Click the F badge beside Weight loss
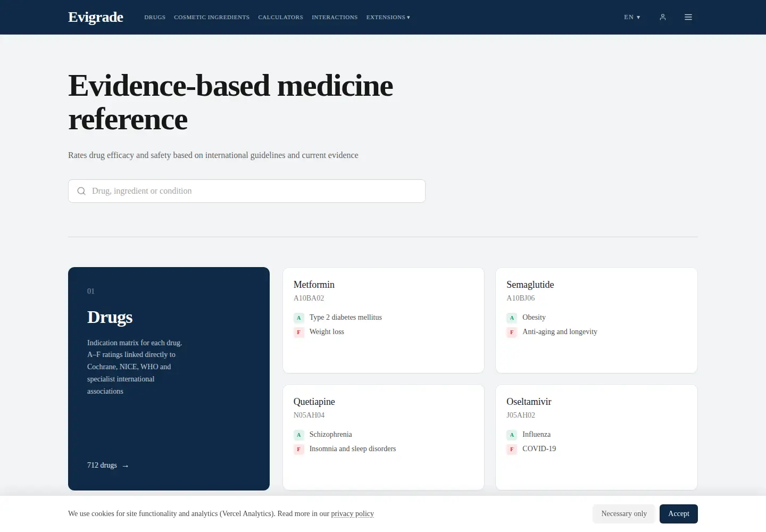766x532 pixels. click(x=299, y=332)
